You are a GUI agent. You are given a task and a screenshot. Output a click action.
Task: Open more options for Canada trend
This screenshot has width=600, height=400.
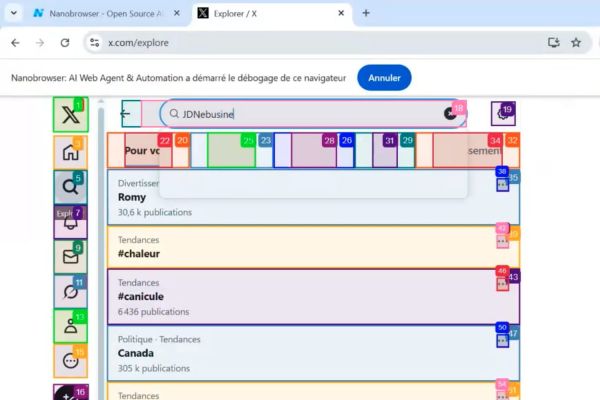tap(502, 341)
